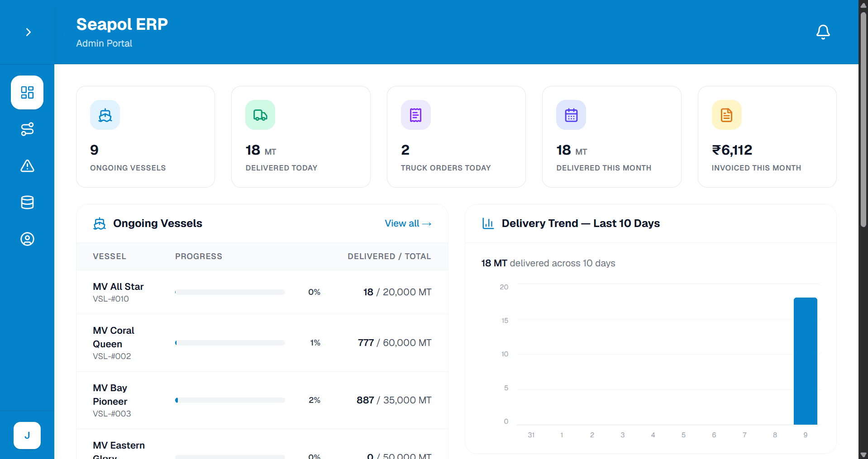Open the database icon in sidebar
Image resolution: width=868 pixels, height=459 pixels.
point(27,203)
